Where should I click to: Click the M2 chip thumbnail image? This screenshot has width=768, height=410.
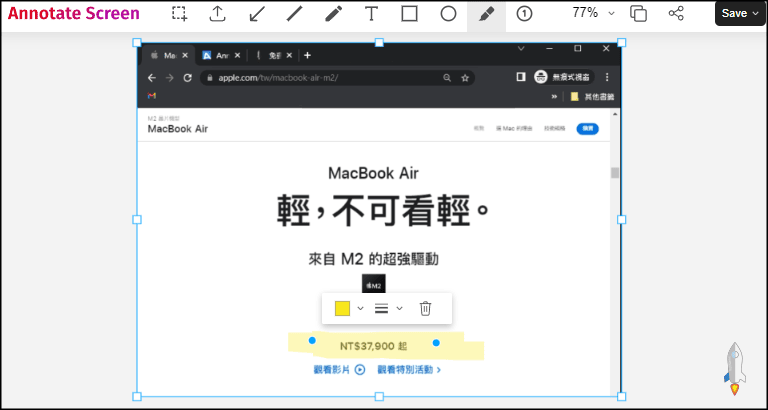(374, 284)
